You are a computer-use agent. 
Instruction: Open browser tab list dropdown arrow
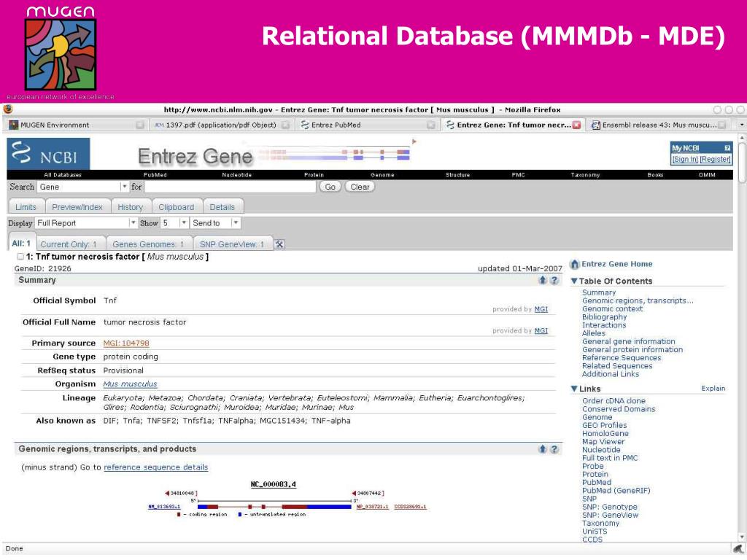click(741, 125)
